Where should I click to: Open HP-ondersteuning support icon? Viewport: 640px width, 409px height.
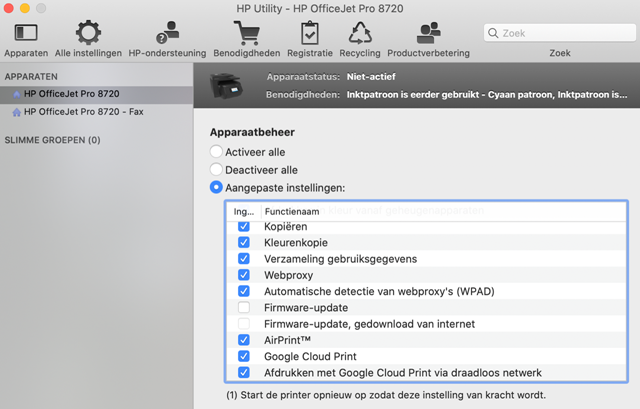[x=167, y=33]
